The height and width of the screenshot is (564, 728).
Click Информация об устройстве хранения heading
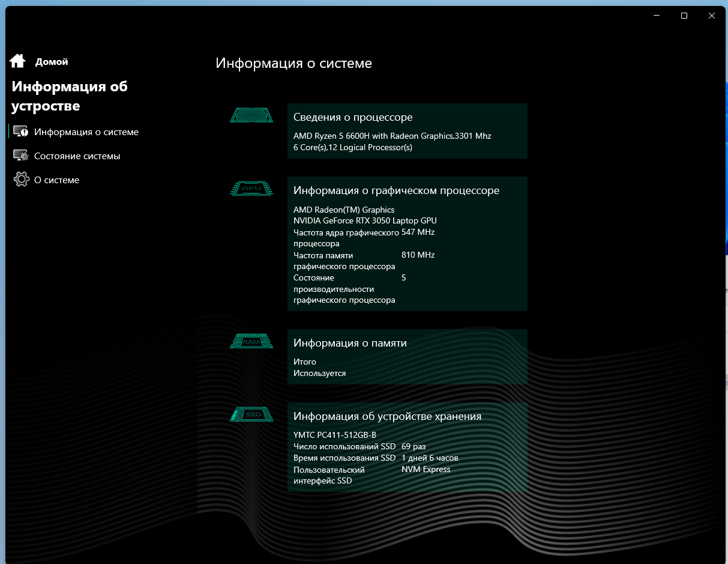[x=387, y=416]
